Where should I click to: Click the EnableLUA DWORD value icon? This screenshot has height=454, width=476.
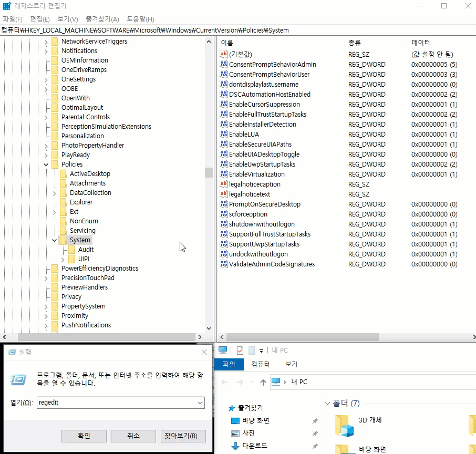click(224, 134)
